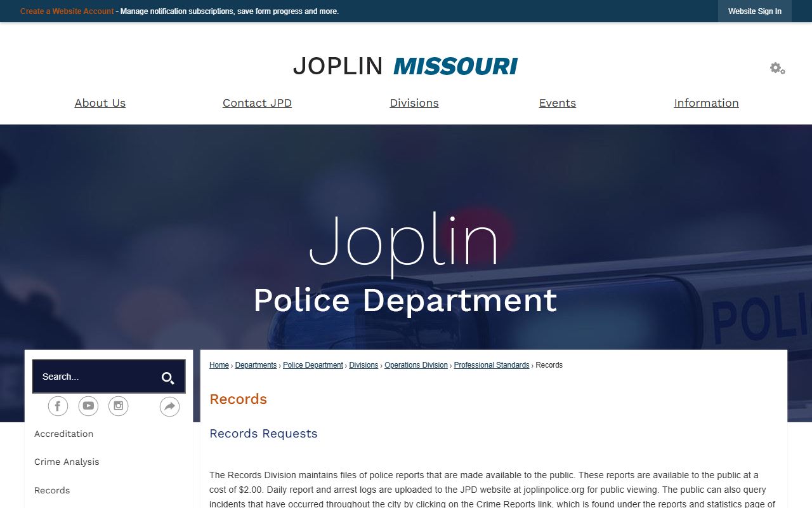Click the Joplin Police Department banner title

pos(405,264)
